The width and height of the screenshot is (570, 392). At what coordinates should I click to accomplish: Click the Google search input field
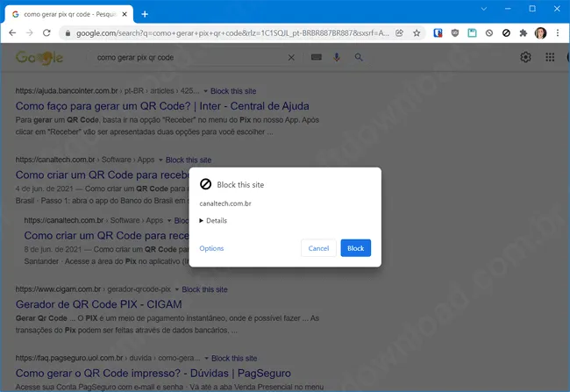pyautogui.click(x=189, y=58)
